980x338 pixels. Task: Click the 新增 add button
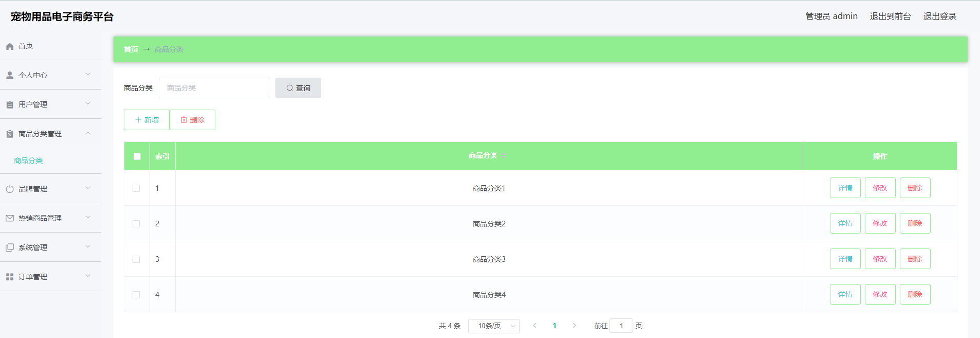(x=146, y=120)
